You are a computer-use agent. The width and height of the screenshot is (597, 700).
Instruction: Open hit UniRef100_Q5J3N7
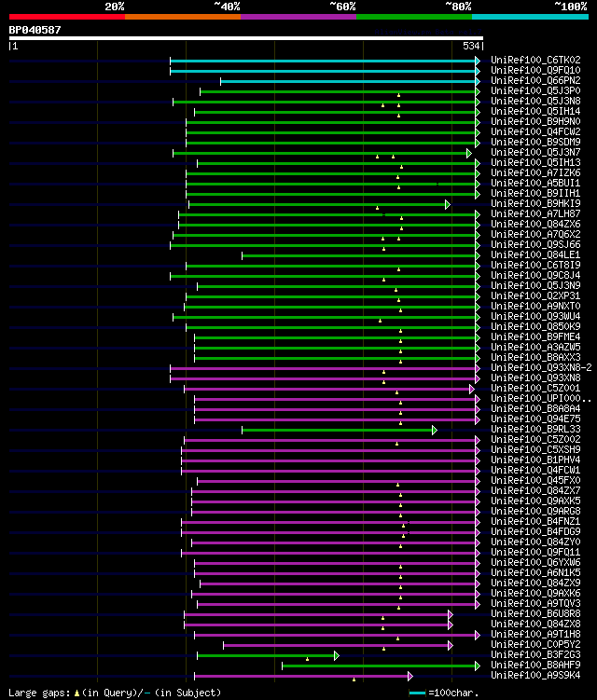click(535, 152)
